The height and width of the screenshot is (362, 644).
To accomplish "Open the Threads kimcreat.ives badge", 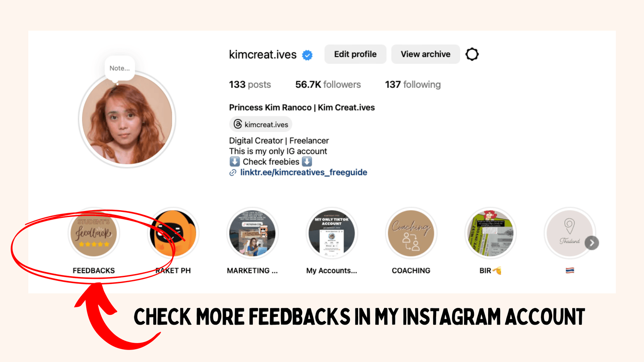I will pyautogui.click(x=261, y=124).
